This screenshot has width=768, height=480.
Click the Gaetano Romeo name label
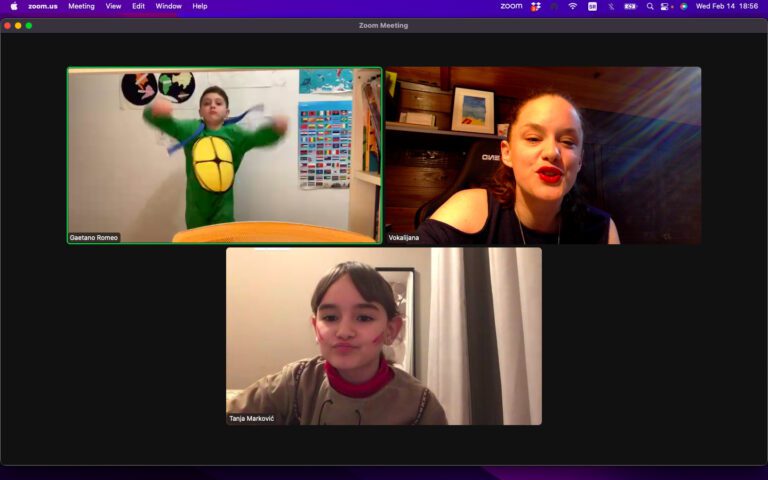[94, 238]
